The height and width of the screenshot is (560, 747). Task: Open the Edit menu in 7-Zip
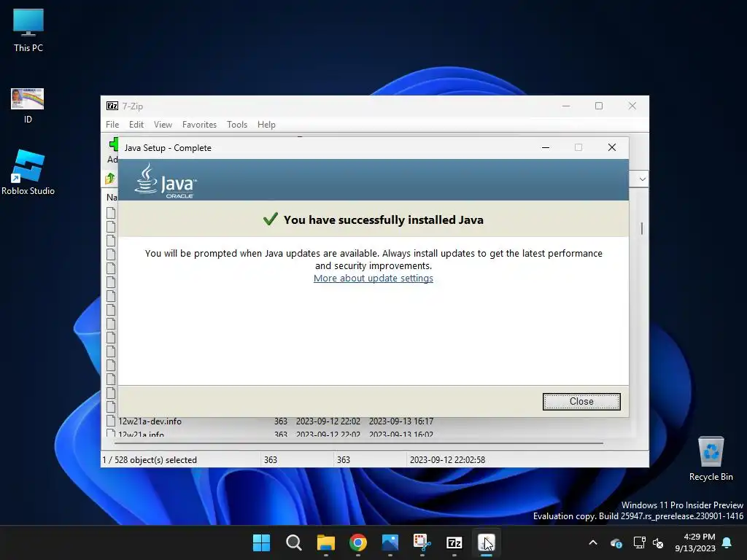pyautogui.click(x=136, y=124)
